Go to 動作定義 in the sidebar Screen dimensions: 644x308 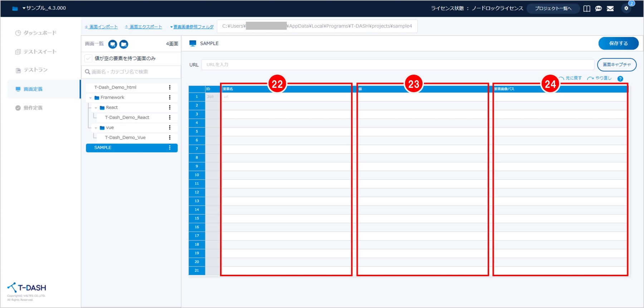tap(33, 108)
